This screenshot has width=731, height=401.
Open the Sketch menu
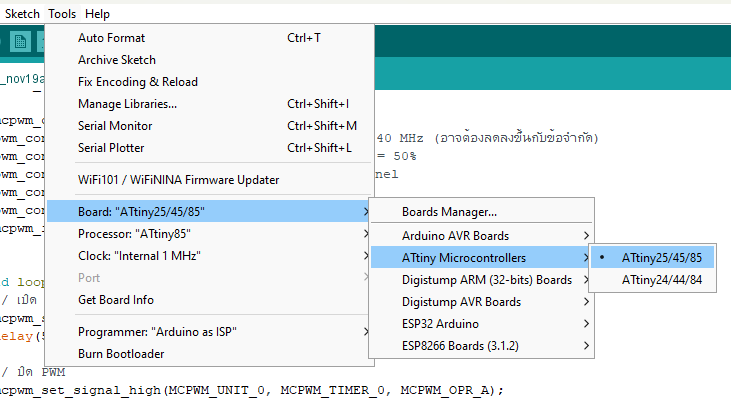22,14
